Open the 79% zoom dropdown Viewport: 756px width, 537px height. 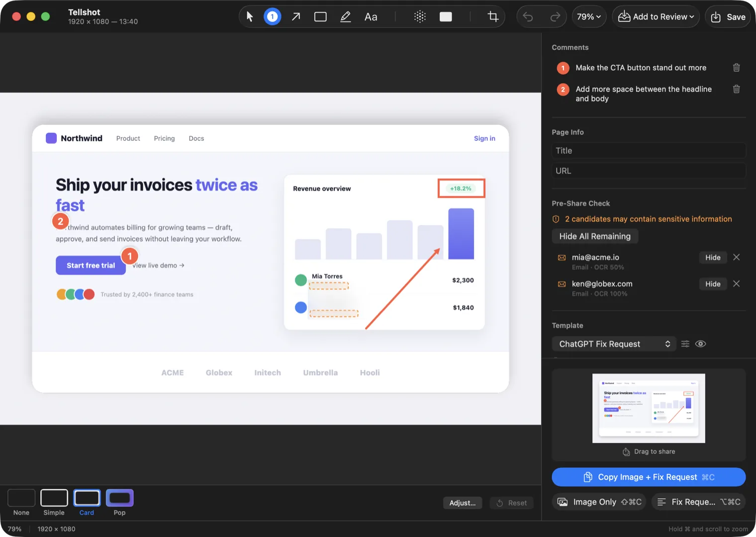589,17
